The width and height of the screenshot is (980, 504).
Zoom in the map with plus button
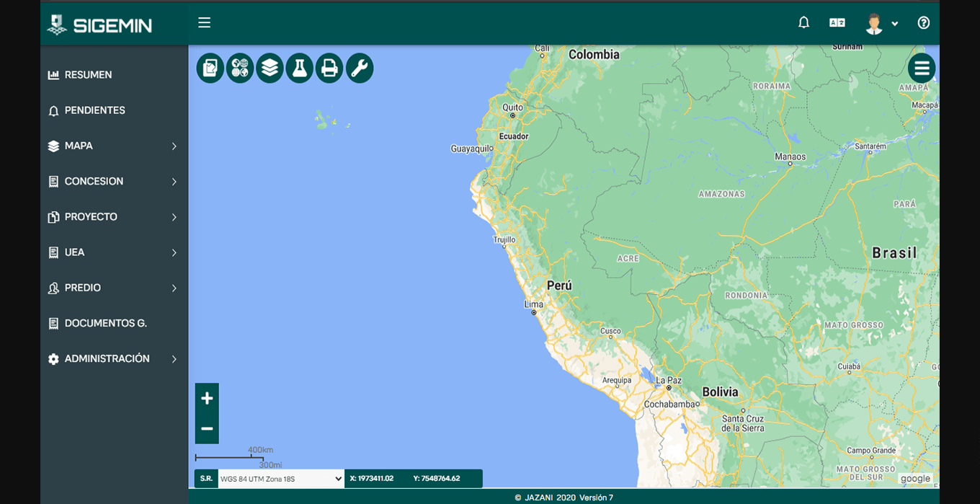tap(207, 398)
